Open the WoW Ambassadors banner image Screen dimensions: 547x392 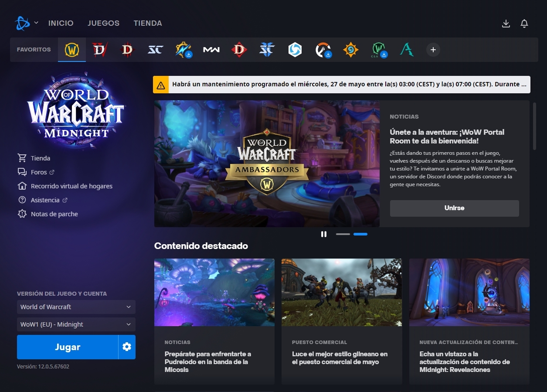click(267, 164)
